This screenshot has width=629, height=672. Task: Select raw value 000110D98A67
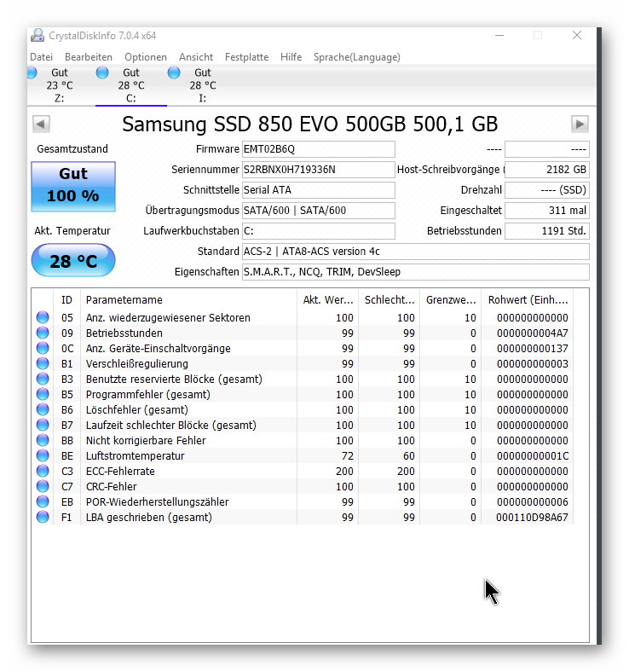point(532,518)
